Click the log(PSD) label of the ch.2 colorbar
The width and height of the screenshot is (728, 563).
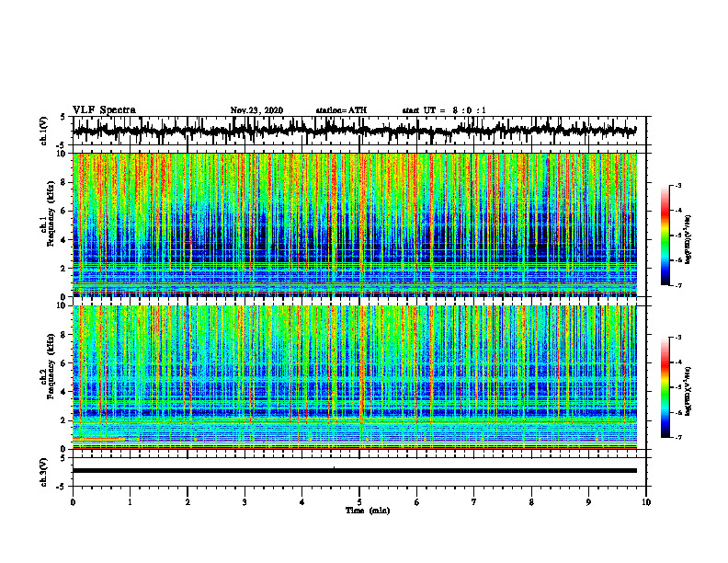pyautogui.click(x=688, y=391)
